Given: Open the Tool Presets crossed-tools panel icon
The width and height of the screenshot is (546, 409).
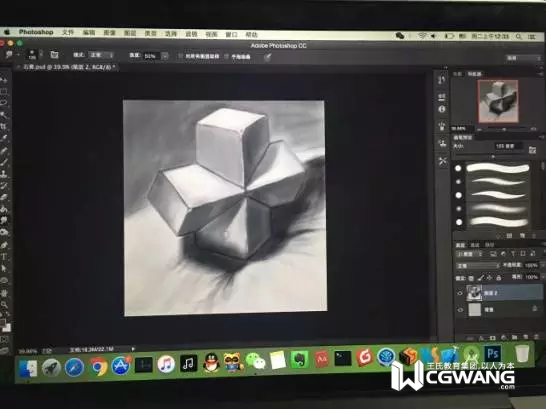Looking at the screenshot, I should click(x=443, y=161).
